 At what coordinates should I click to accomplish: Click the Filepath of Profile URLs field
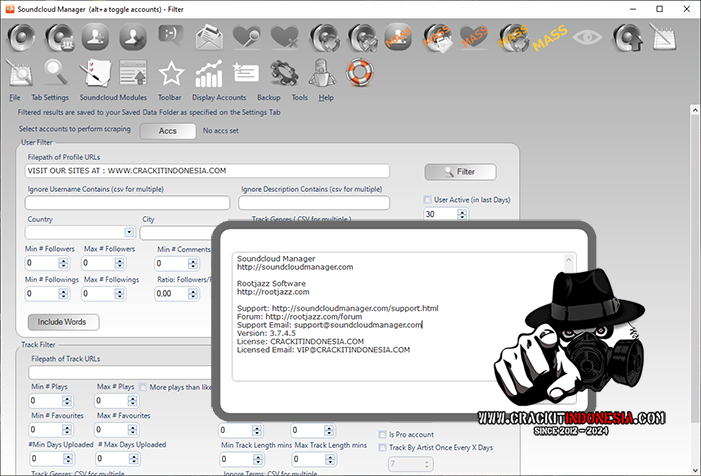pos(207,171)
